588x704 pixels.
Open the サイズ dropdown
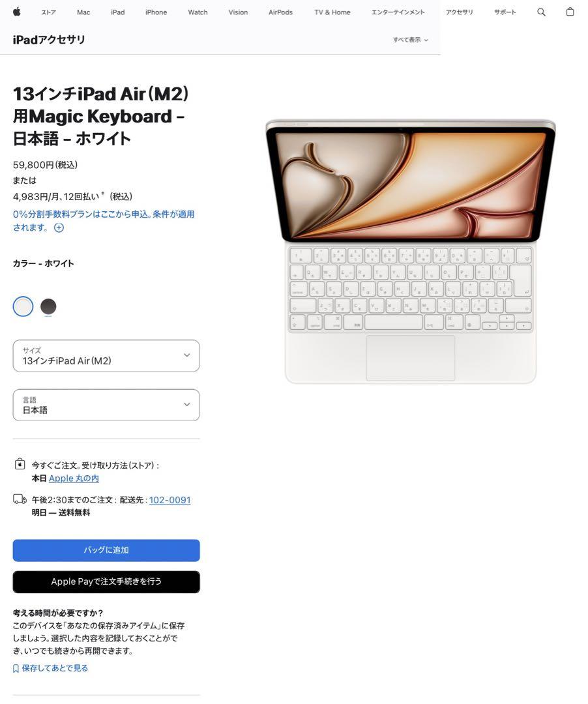click(106, 356)
